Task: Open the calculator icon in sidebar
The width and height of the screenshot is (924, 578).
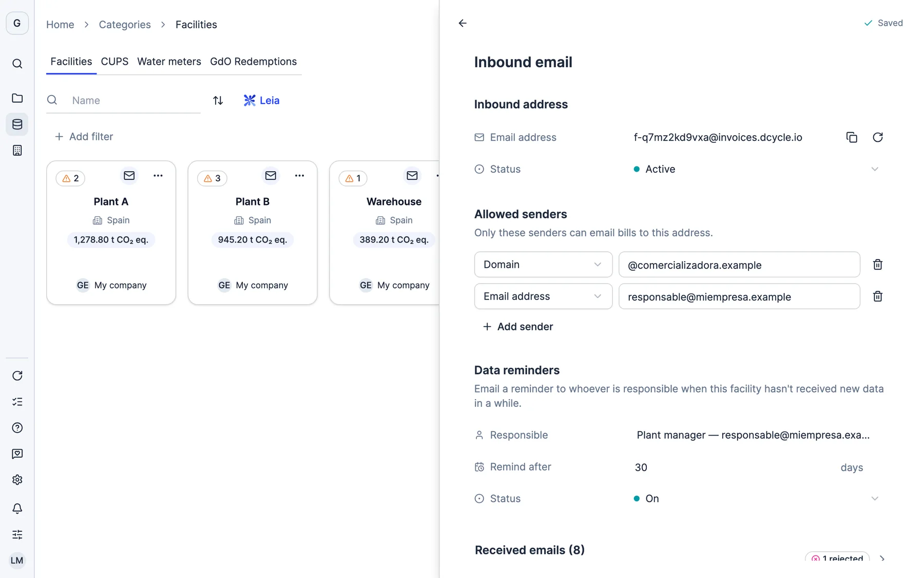Action: (17, 151)
